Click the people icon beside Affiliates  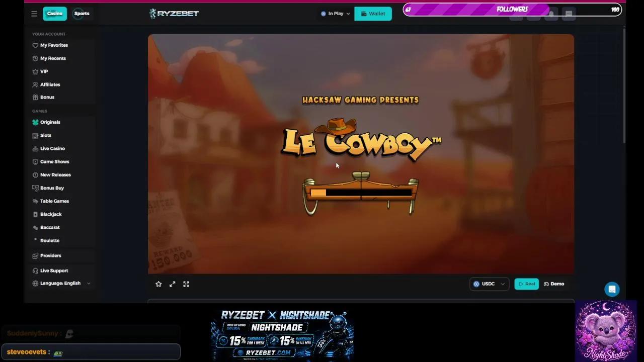[35, 84]
